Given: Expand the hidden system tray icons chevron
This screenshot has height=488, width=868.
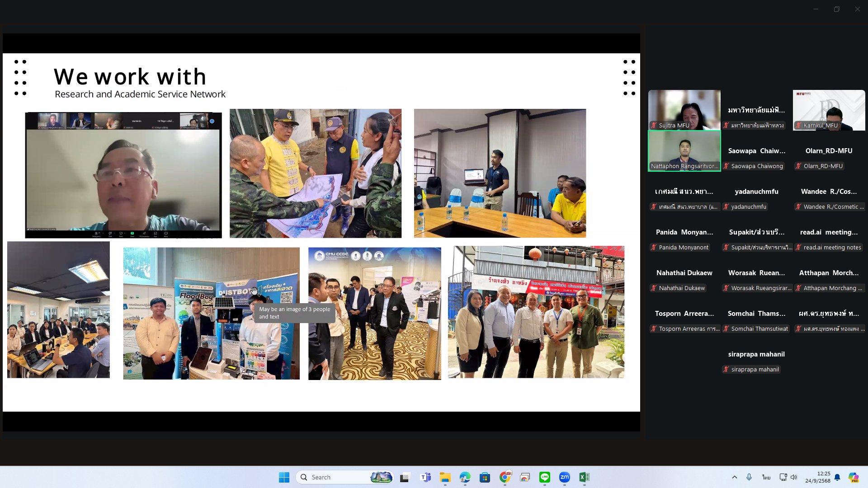Looking at the screenshot, I should point(734,477).
